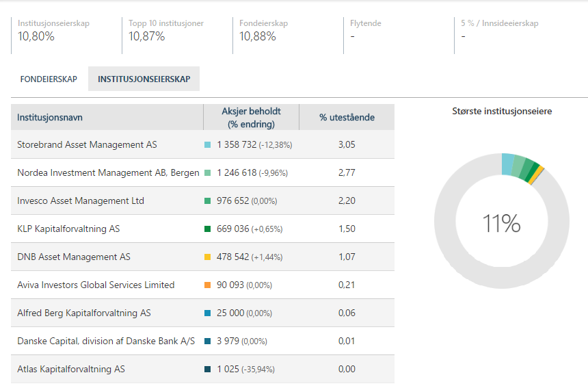Click shares value 1 246 618
This screenshot has height=388, width=588.
pyautogui.click(x=237, y=172)
